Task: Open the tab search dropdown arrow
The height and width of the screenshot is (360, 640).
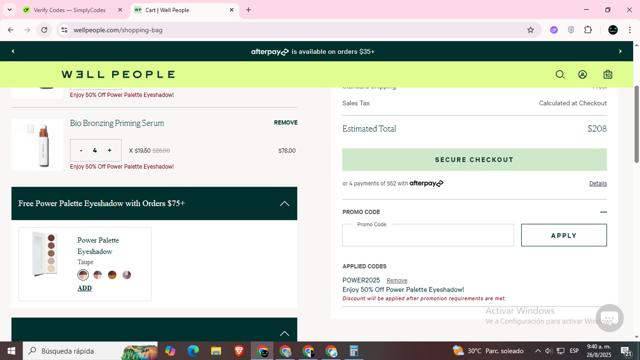Action: (9, 10)
